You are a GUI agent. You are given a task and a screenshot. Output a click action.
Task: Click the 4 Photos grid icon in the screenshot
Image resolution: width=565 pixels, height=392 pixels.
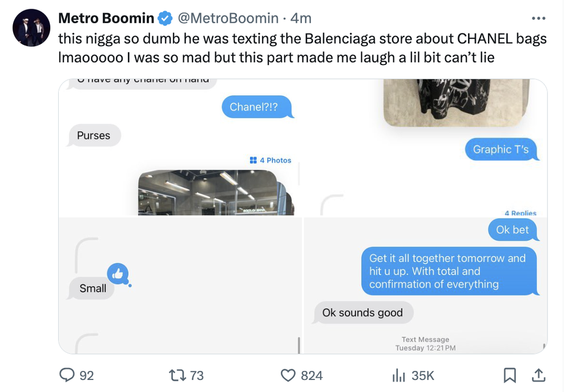coord(253,160)
